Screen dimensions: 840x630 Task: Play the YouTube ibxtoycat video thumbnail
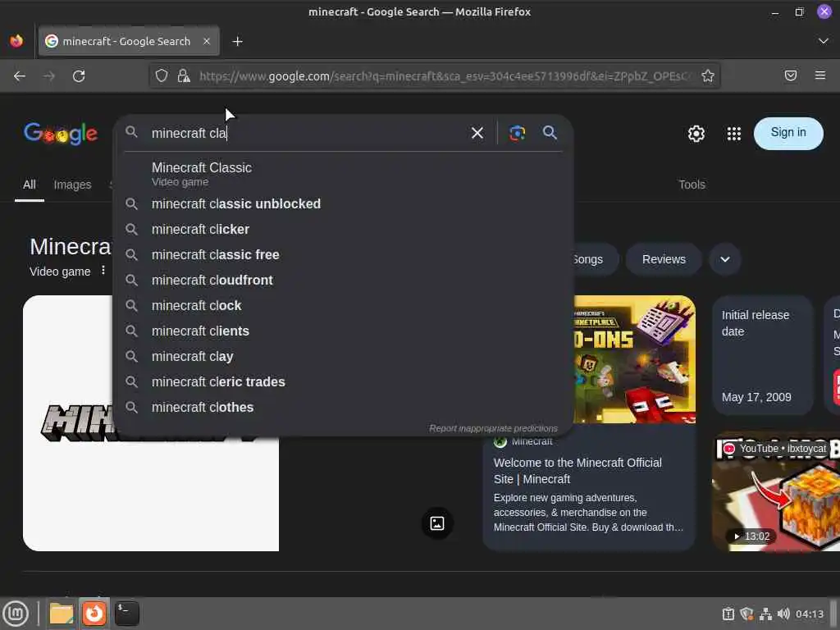(776, 492)
